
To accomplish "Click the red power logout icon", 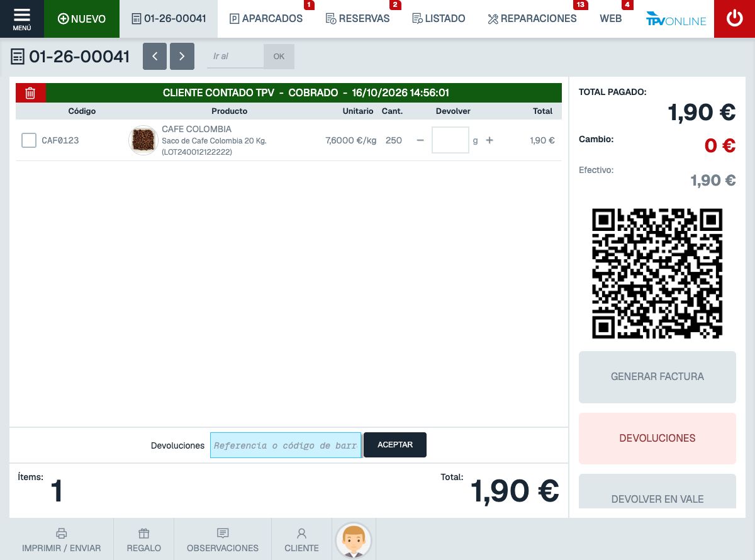I will 734,19.
